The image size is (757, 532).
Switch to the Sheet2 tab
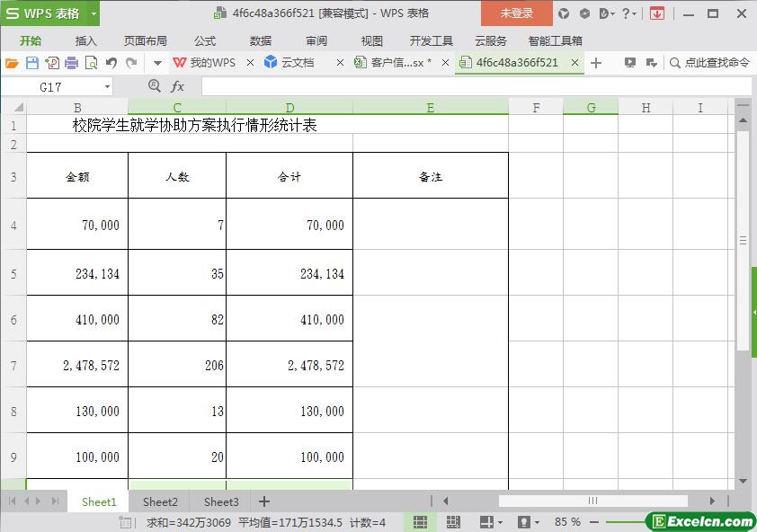point(160,502)
